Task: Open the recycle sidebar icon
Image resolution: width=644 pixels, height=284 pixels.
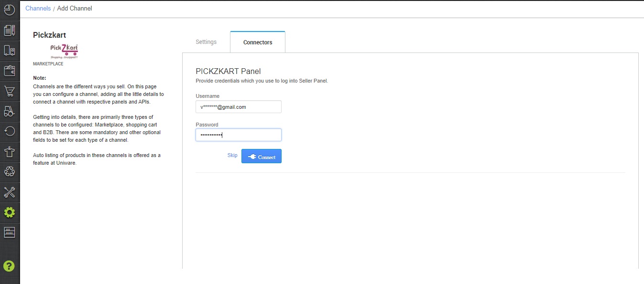Action: [10, 172]
